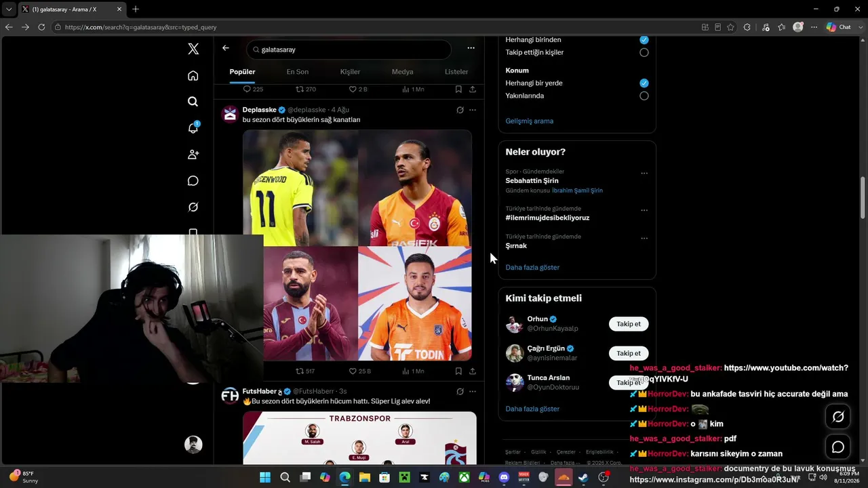The height and width of the screenshot is (488, 868).
Task: Open options for Sebahattin Şirin trend
Action: (x=644, y=173)
